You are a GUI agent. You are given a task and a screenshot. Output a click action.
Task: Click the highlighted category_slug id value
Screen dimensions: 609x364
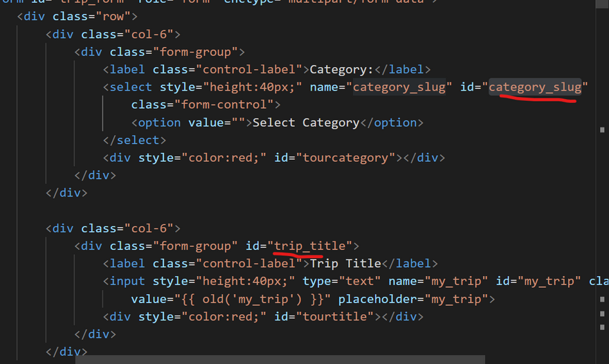point(535,87)
